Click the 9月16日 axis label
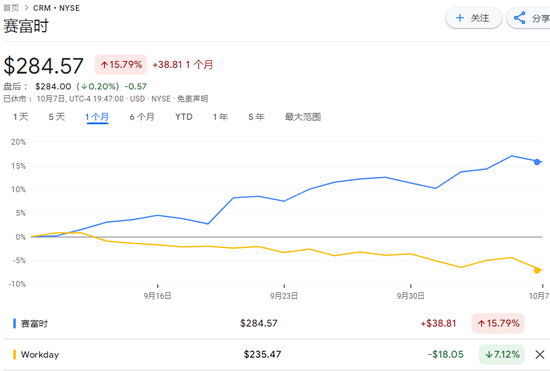The width and height of the screenshot is (550, 371). (x=157, y=296)
